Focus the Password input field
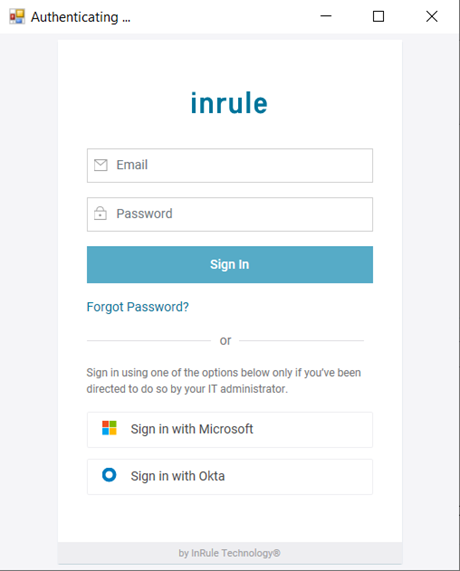This screenshot has height=571, width=460. 230,214
